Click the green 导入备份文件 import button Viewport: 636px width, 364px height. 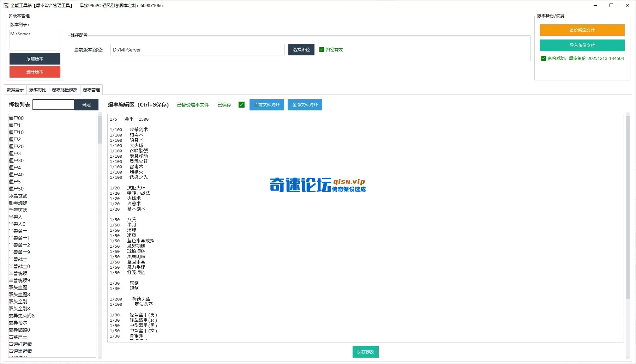[x=582, y=45]
